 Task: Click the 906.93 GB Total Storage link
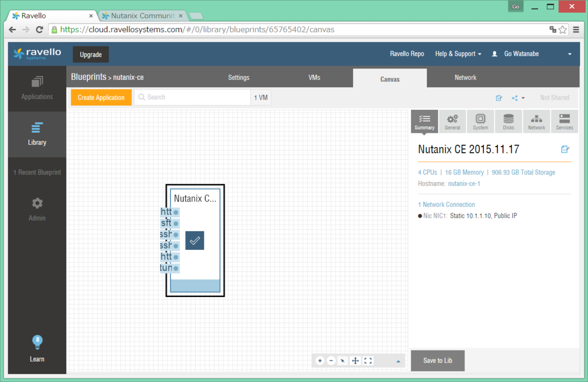point(523,172)
